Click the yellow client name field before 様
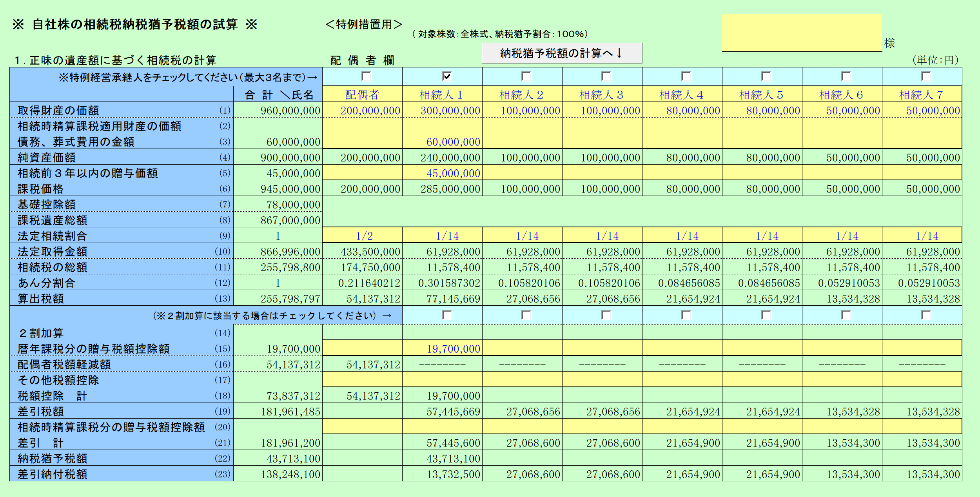Screen dimensions: 980x497 point(802,33)
